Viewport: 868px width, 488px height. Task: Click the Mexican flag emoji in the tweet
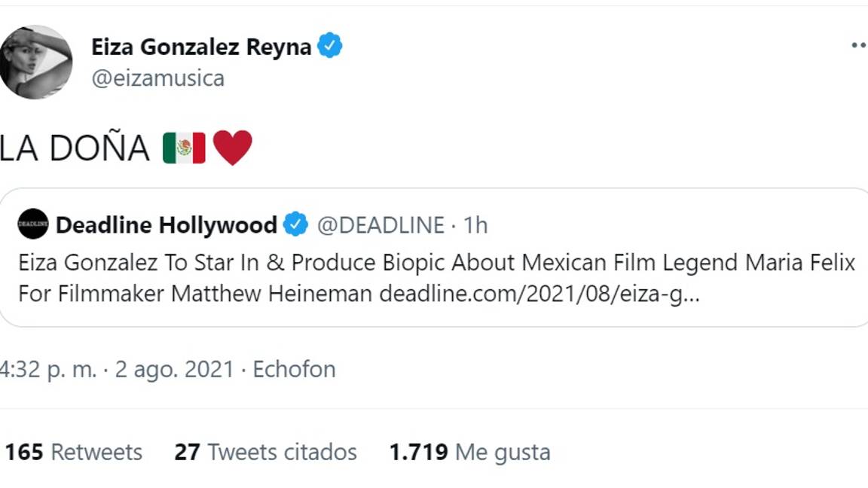pyautogui.click(x=185, y=148)
